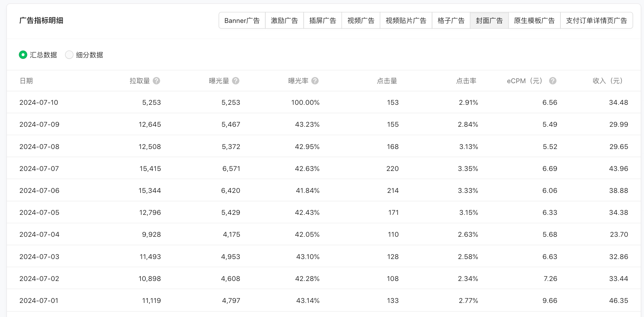
Task: Select the 细分数据 radio button
Action: coord(69,55)
